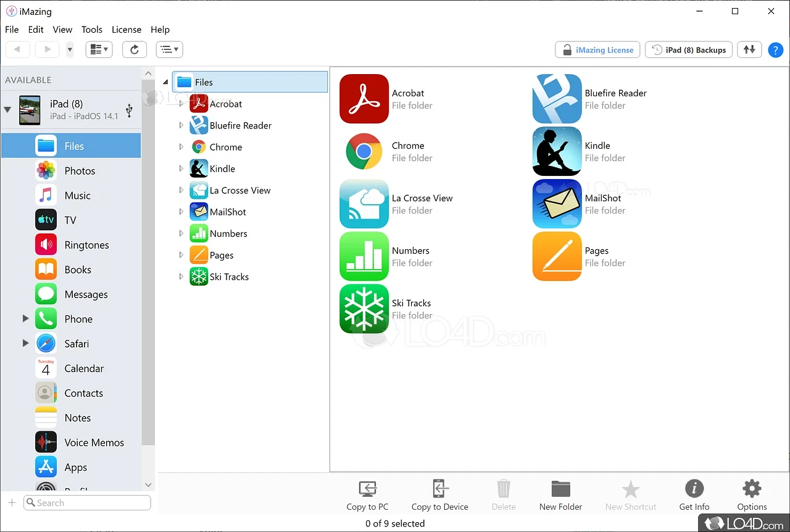
Task: Refresh the current view
Action: (135, 49)
